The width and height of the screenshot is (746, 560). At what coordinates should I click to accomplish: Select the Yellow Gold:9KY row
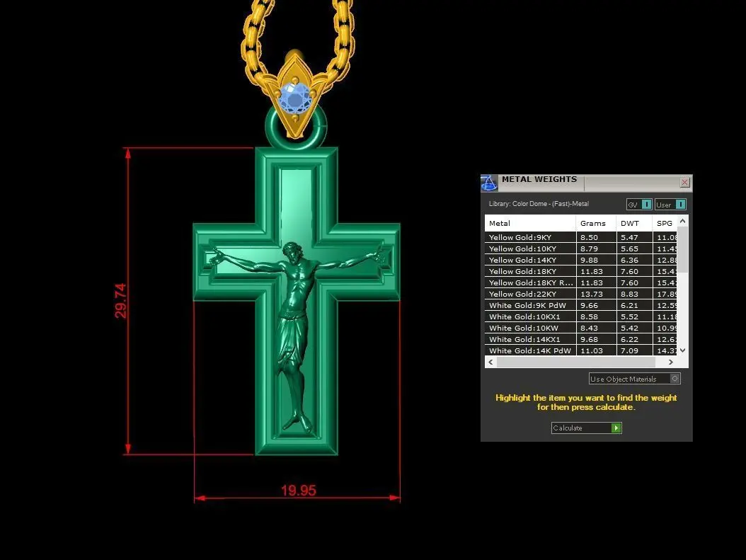pyautogui.click(x=581, y=237)
